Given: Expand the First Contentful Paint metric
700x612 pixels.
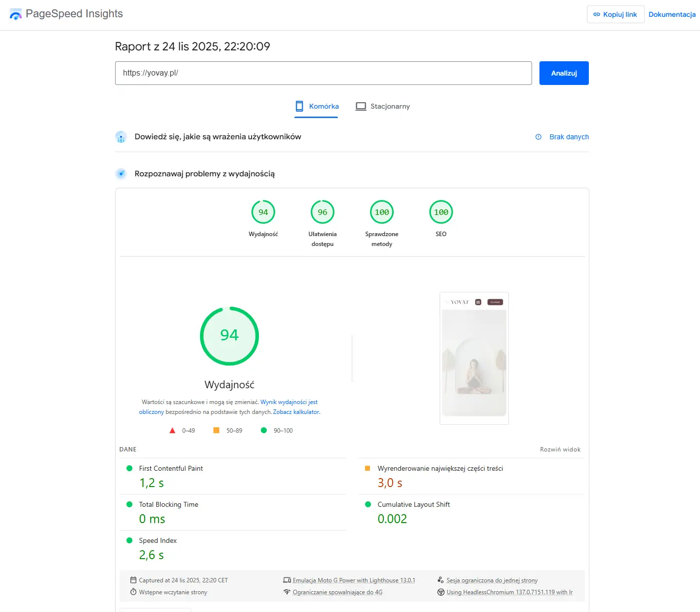Looking at the screenshot, I should point(171,468).
